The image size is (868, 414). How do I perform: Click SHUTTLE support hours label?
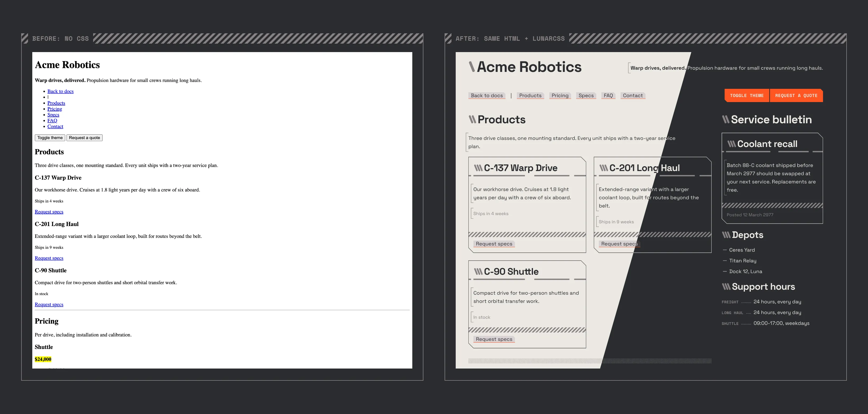click(730, 324)
